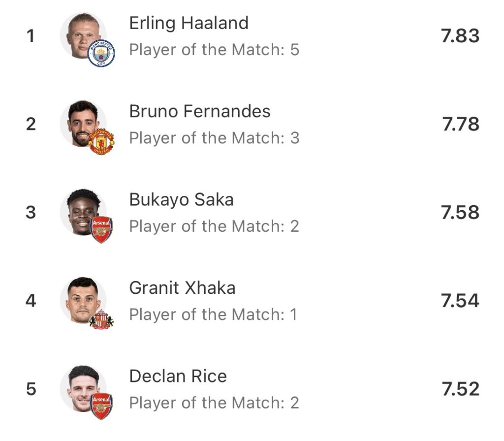Viewport: 504px width, 441px height.
Task: Tap the 7.54 rating in Xhaka's row
Action: (x=460, y=301)
